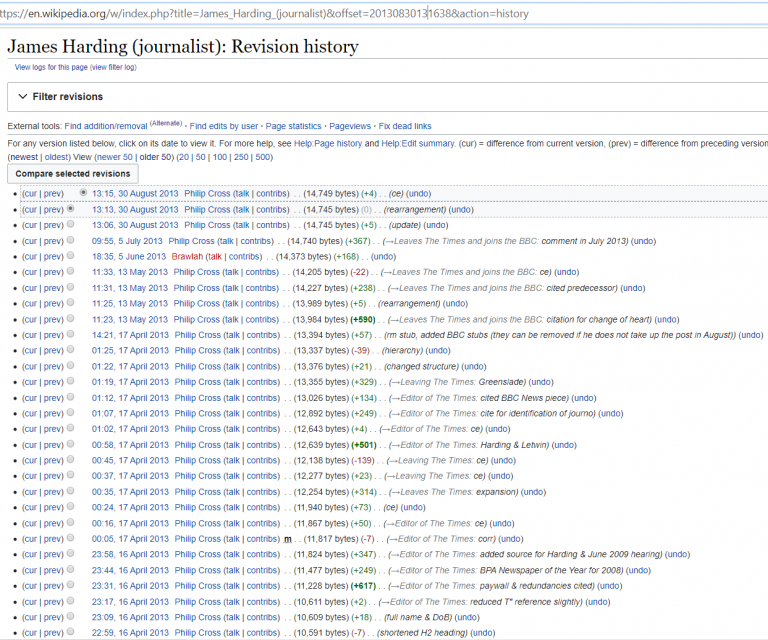Image resolution: width=768 pixels, height=640 pixels.
Task: Undo the Greenslade edit
Action: tap(541, 382)
